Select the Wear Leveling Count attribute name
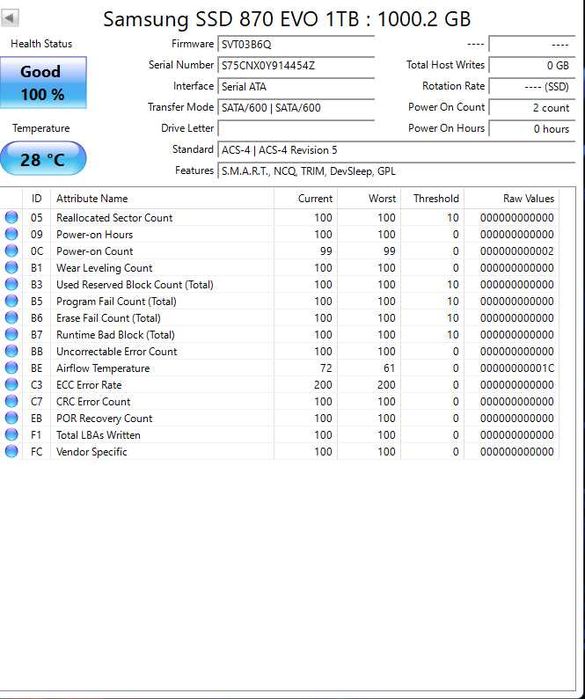This screenshot has height=699, width=585. (104, 268)
